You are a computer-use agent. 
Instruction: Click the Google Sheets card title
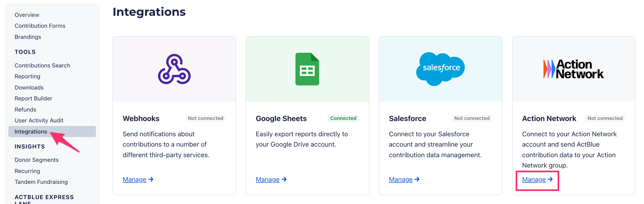click(281, 119)
